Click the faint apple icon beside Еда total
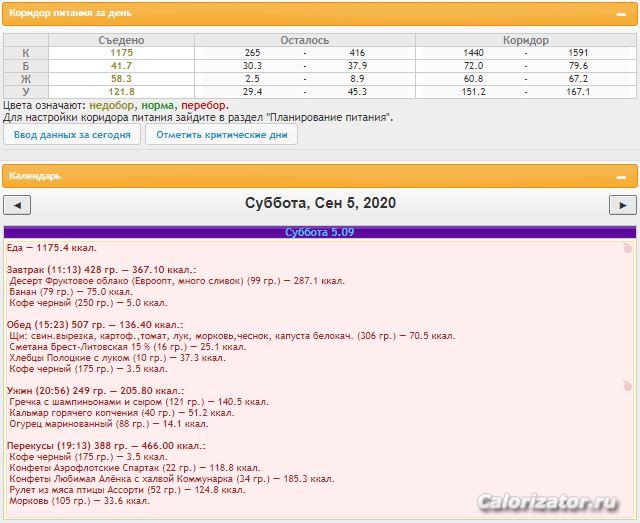The image size is (640, 523). click(x=626, y=248)
